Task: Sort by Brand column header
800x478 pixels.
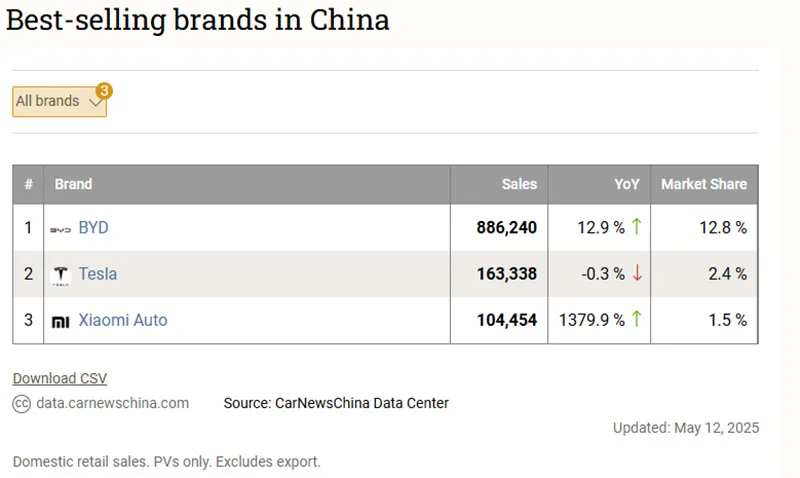Action: (x=73, y=184)
